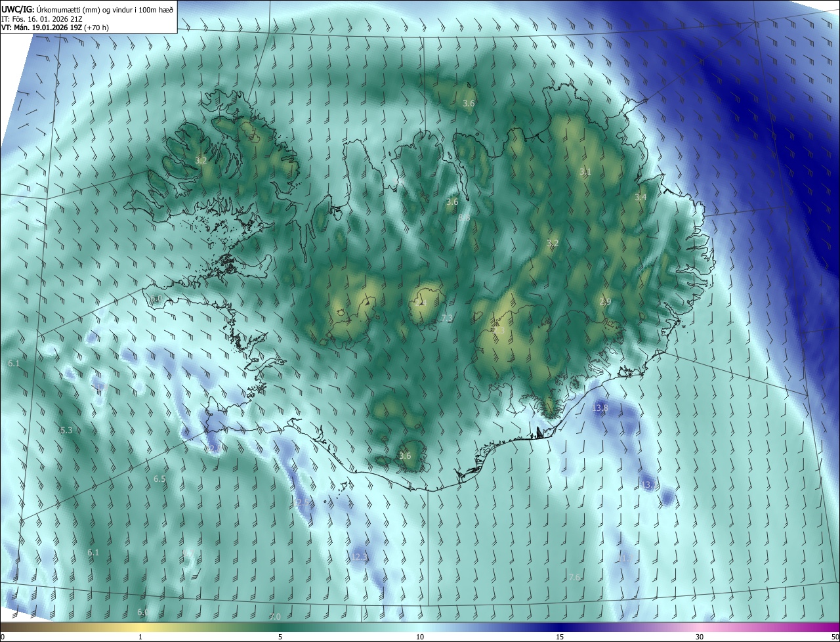Click the 10 tick label on color scale

(420, 637)
